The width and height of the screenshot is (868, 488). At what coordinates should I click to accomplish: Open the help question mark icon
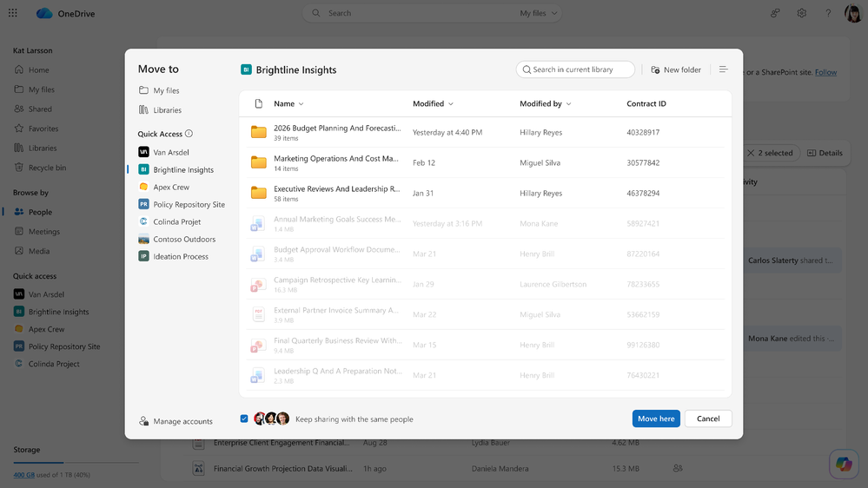click(828, 13)
